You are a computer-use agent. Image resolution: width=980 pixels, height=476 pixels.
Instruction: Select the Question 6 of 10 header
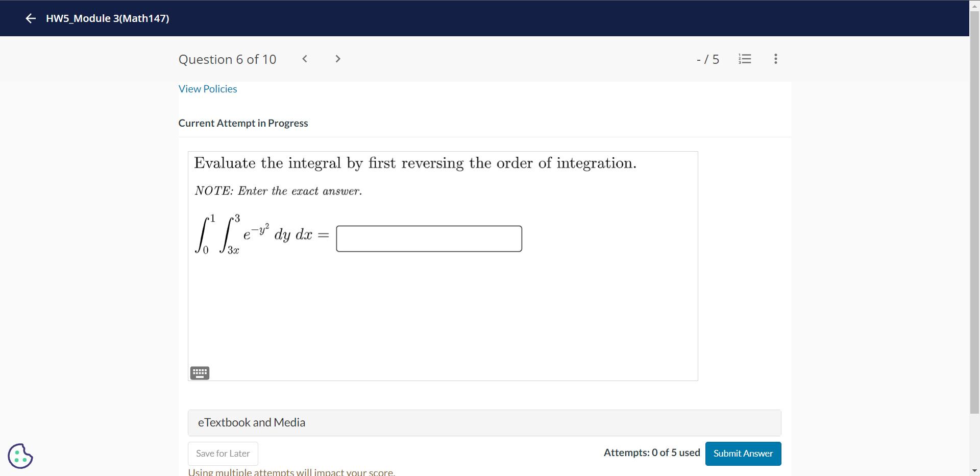[227, 59]
